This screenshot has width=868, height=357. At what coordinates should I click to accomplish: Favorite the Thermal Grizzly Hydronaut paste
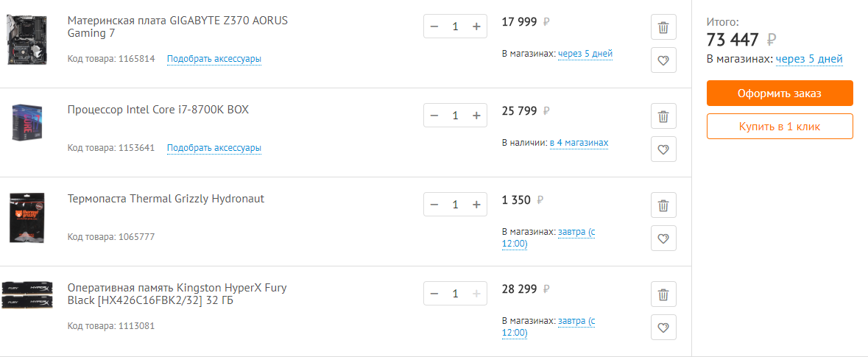pyautogui.click(x=663, y=238)
